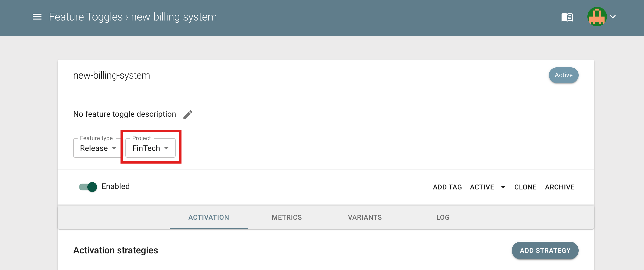Archive the toggle via ARCHIVE

[560, 187]
